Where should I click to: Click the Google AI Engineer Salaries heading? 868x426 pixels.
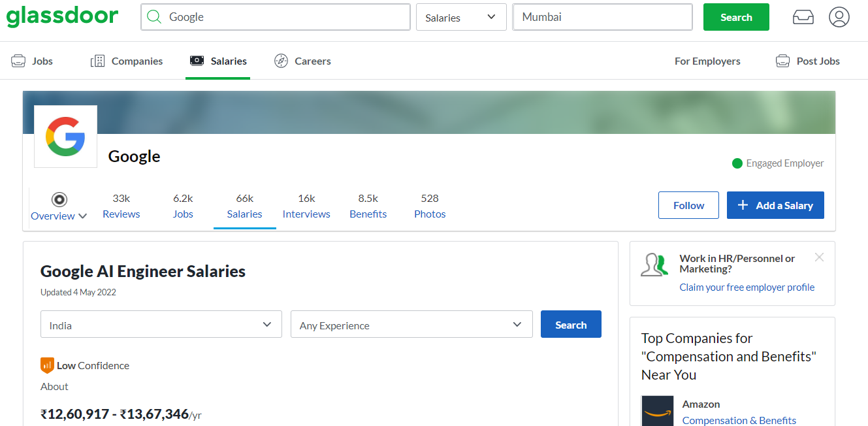pyautogui.click(x=143, y=271)
